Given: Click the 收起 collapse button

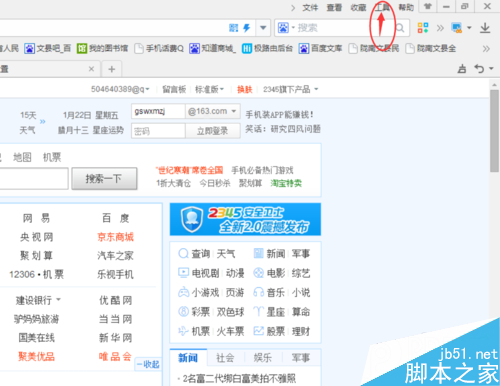Looking at the screenshot, I should click(148, 364).
